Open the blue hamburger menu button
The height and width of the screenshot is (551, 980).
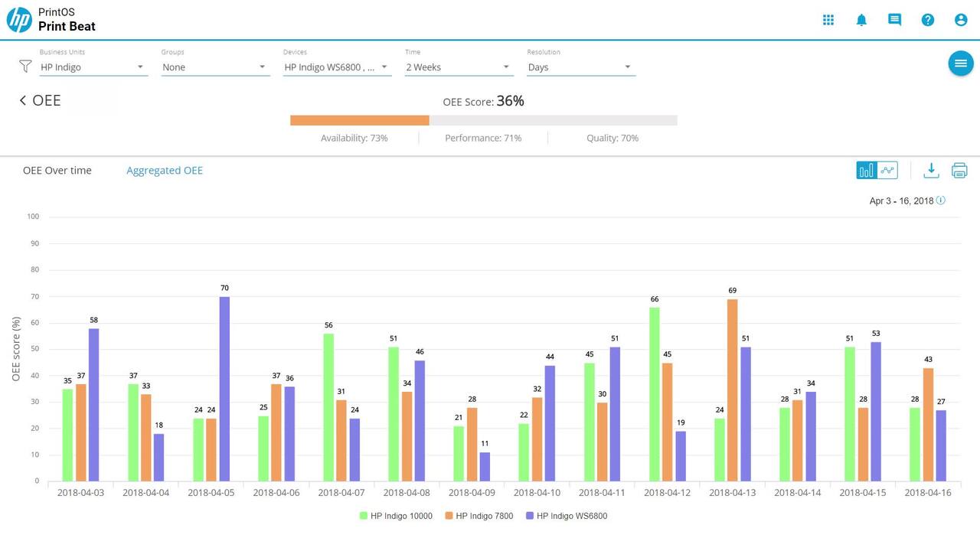pos(961,63)
